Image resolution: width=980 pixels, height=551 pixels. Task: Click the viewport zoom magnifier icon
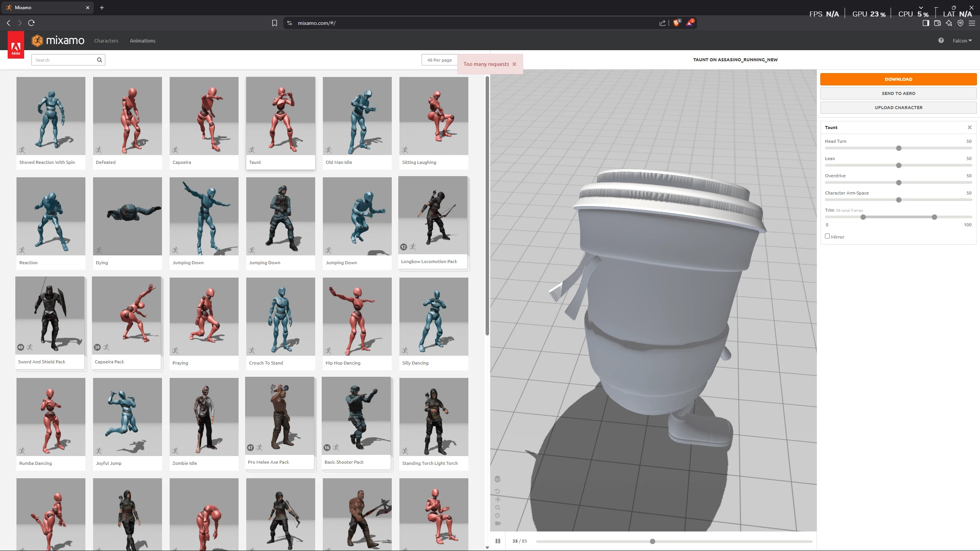(x=497, y=507)
